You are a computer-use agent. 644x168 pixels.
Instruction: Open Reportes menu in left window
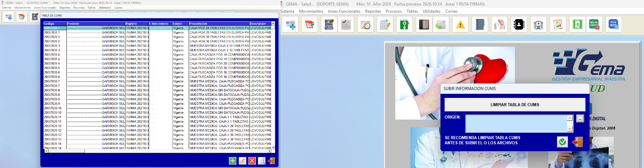(x=65, y=8)
